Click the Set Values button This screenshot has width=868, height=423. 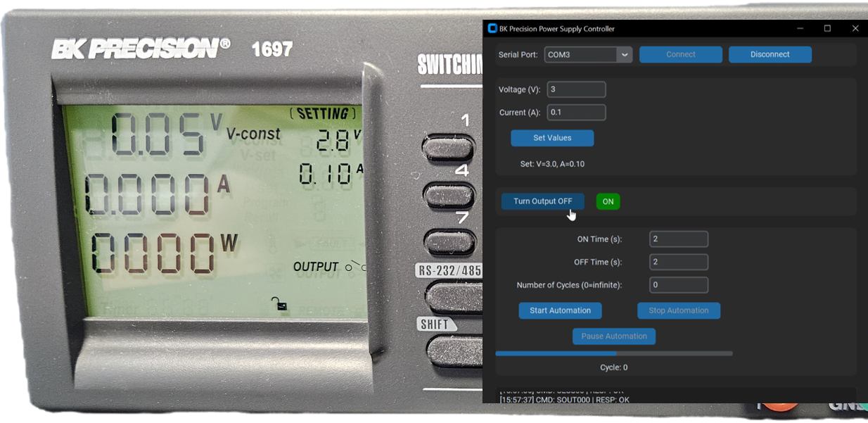[552, 138]
